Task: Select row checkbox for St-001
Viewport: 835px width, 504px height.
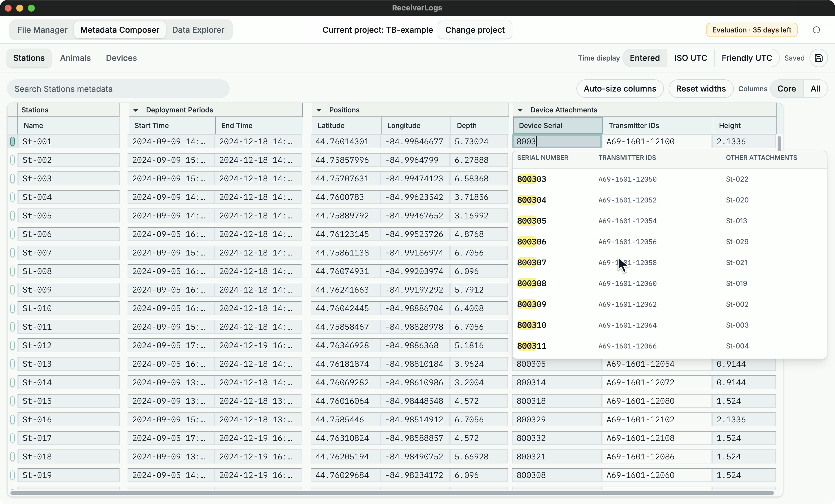Action: [12, 141]
